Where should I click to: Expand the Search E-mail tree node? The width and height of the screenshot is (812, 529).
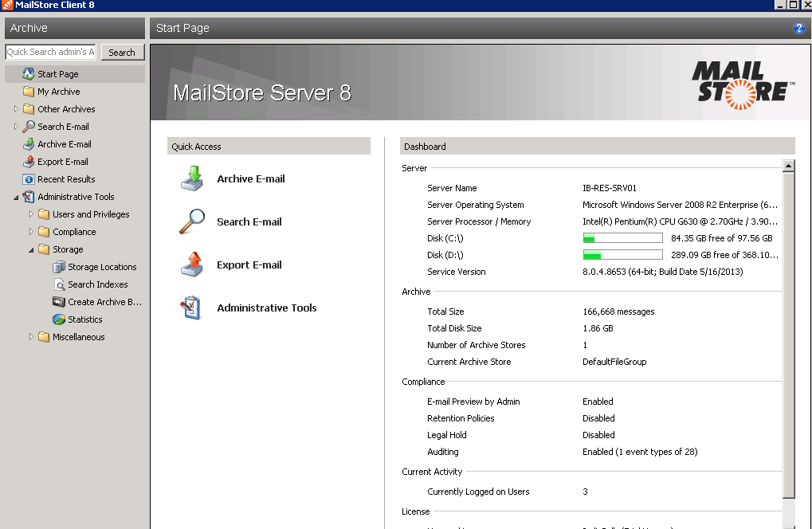click(15, 127)
